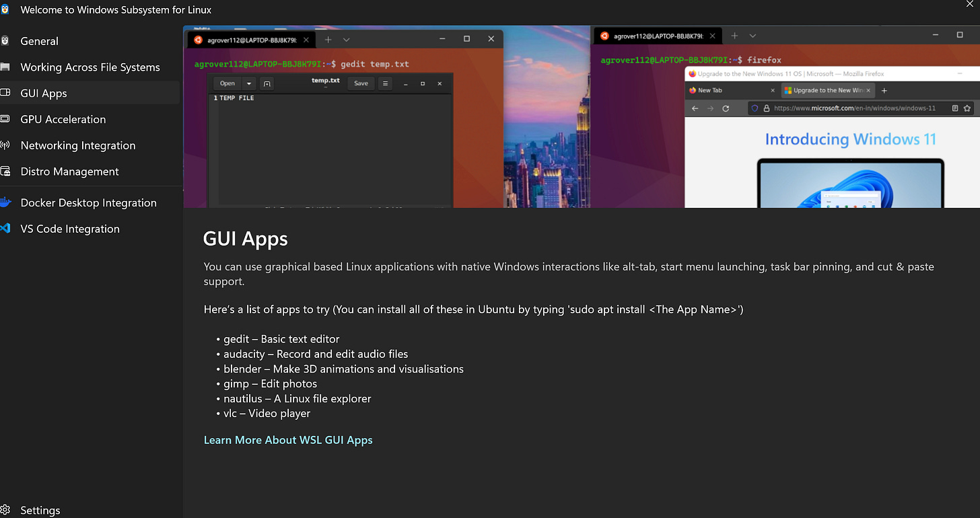Click Save in the gedit window
The height and width of the screenshot is (518, 980).
pos(361,83)
